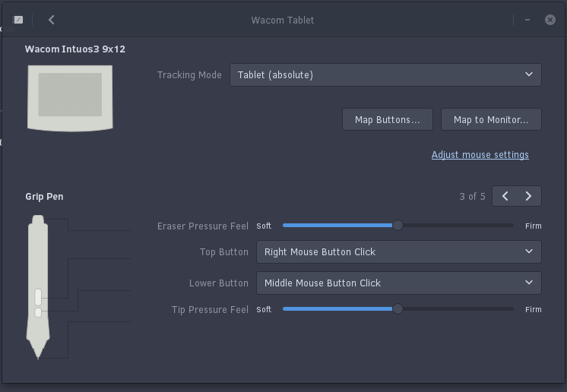Click Firm beside the Eraser Pressure slider
The height and width of the screenshot is (392, 567).
pos(534,226)
